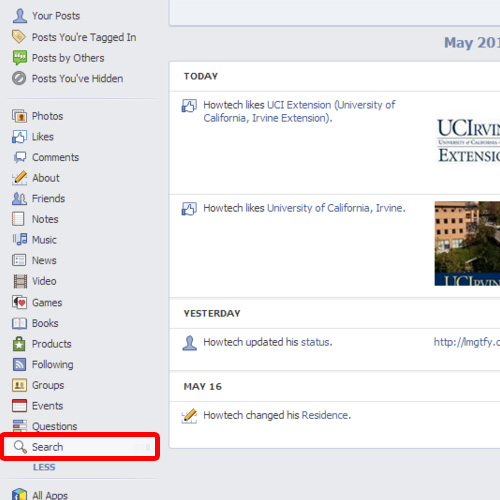Click the UC Irvine campus photo thumbnail

point(467,244)
